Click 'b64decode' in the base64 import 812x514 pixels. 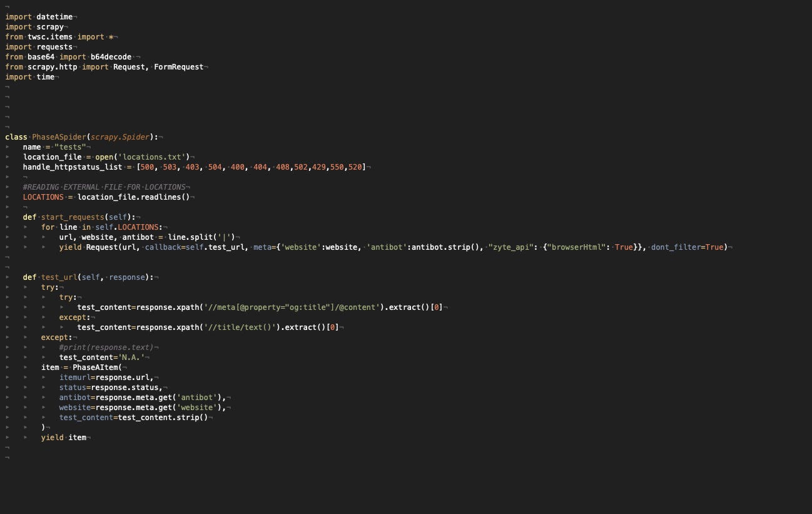[111, 57]
